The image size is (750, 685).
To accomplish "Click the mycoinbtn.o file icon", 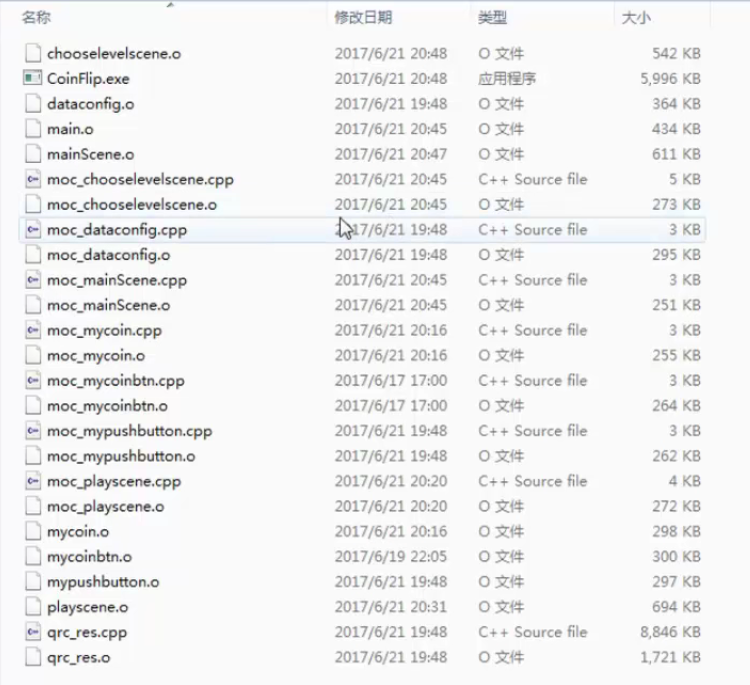I will click(x=33, y=556).
